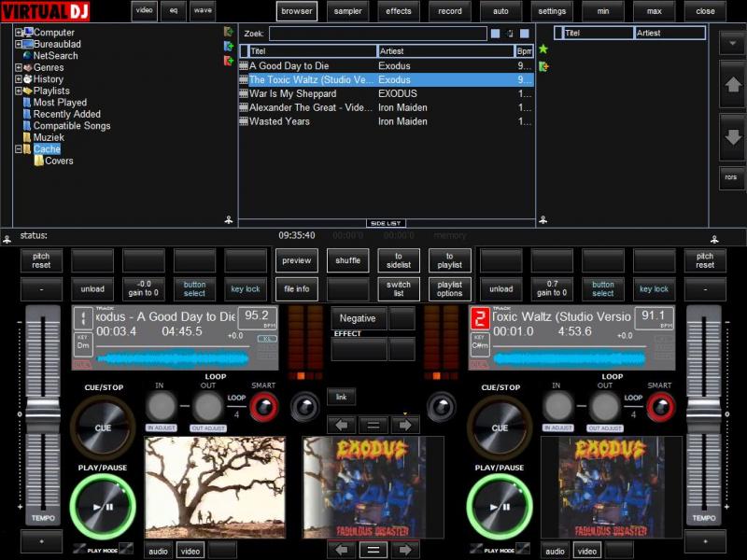Click the right deck tempo slider

pyautogui.click(x=704, y=414)
